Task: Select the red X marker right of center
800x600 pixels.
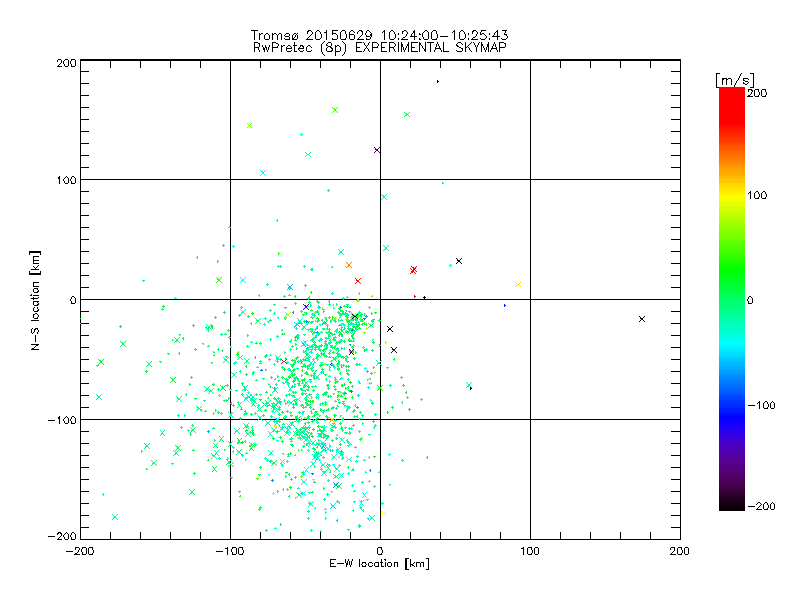Action: click(x=413, y=270)
